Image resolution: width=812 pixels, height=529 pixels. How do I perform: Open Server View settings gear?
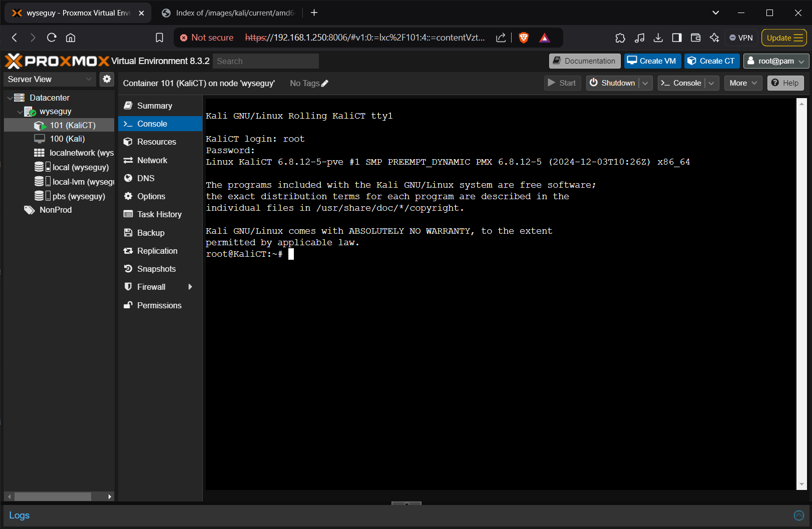click(x=107, y=79)
